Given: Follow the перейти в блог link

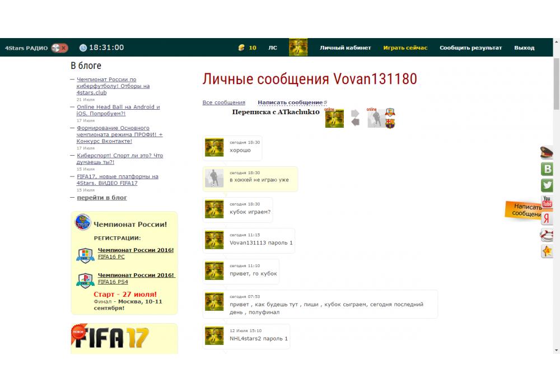Looking at the screenshot, I should pos(102,198).
